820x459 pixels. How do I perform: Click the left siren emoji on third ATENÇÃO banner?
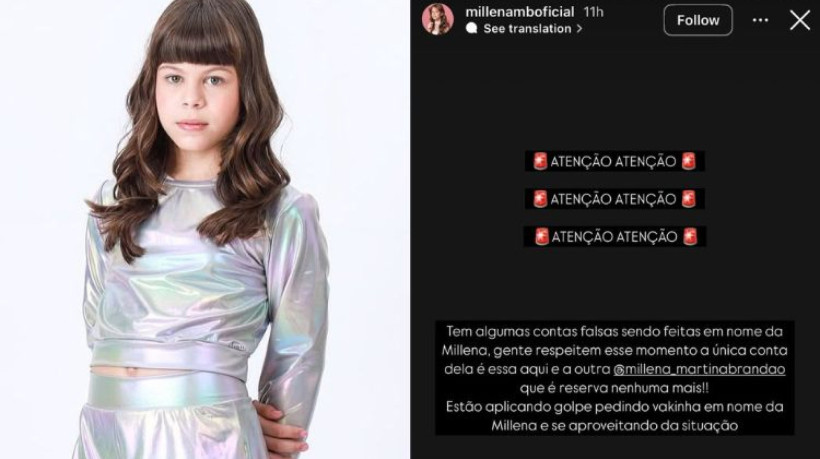tap(541, 236)
